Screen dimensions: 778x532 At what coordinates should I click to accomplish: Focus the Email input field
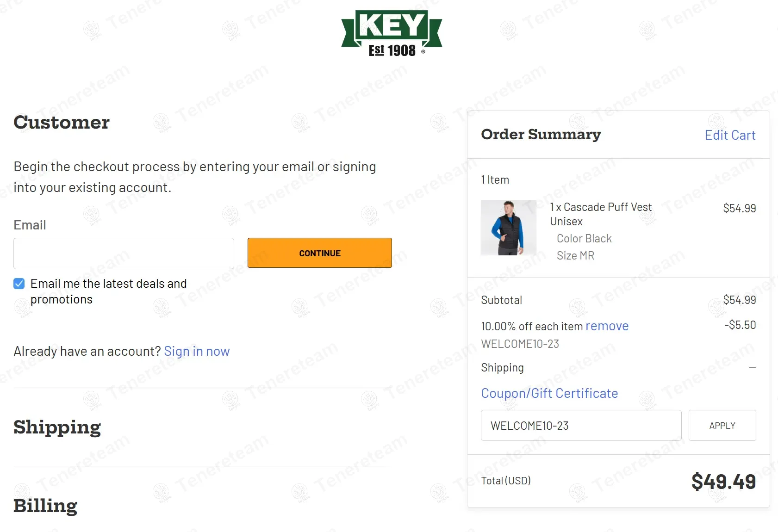click(124, 254)
